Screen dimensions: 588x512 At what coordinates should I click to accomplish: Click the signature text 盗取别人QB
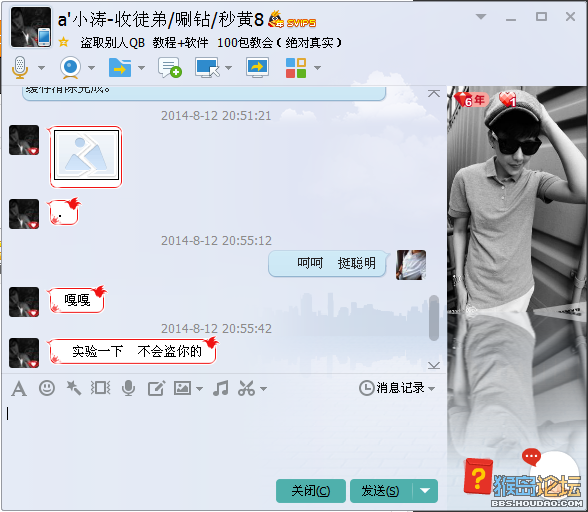coord(112,42)
